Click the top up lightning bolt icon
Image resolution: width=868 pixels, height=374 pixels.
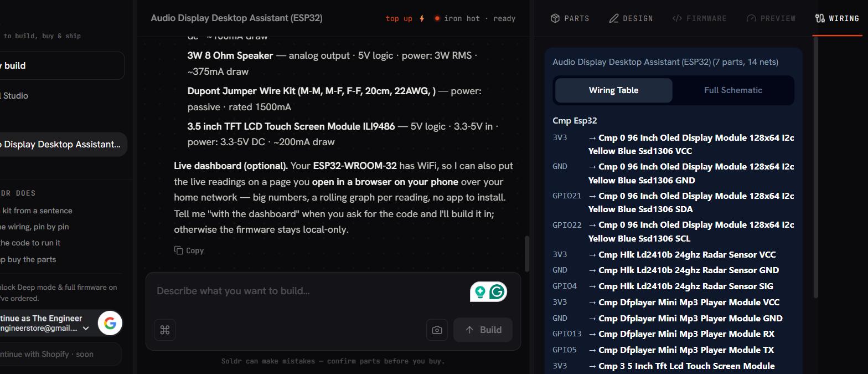(422, 18)
